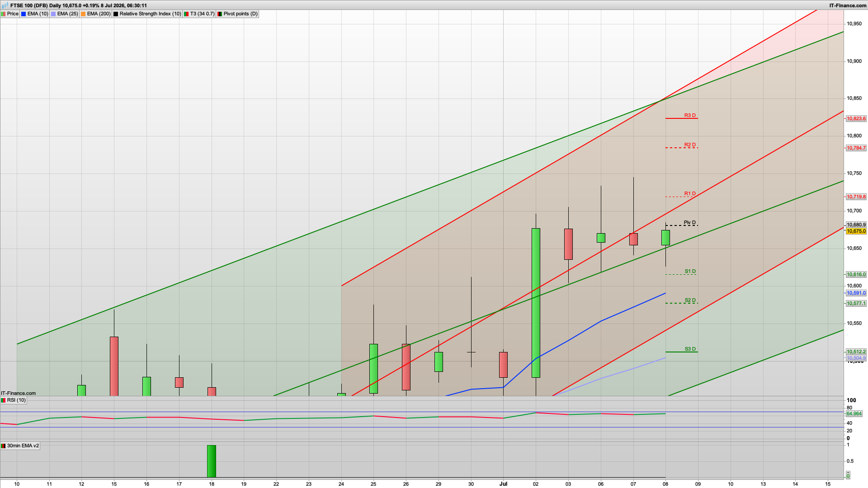Click the green histogram bar at date 18
This screenshot has width=868, height=488.
[x=212, y=461]
